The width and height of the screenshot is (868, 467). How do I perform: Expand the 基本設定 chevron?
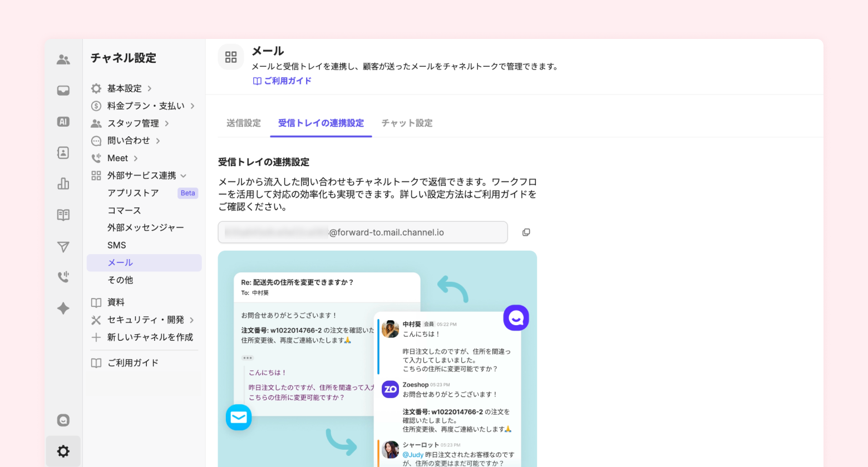150,88
